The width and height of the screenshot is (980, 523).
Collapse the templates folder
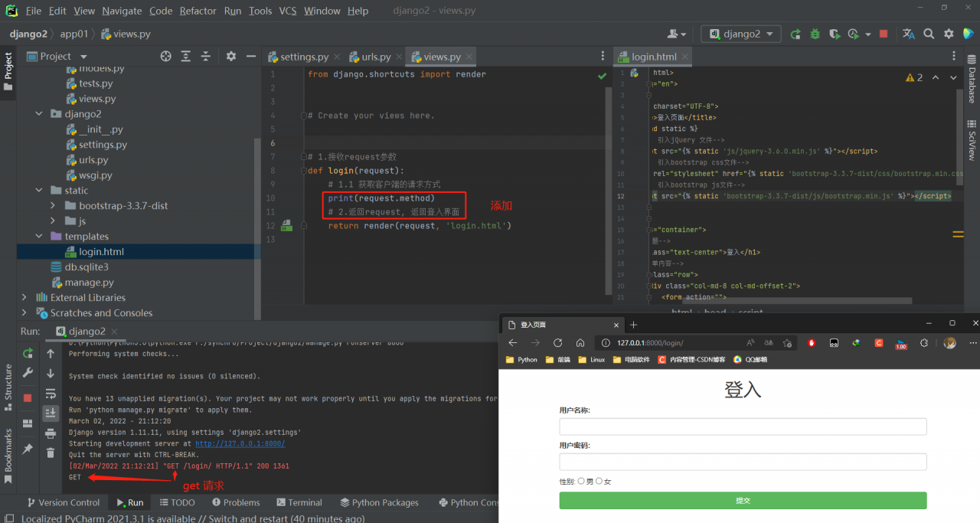(x=38, y=236)
